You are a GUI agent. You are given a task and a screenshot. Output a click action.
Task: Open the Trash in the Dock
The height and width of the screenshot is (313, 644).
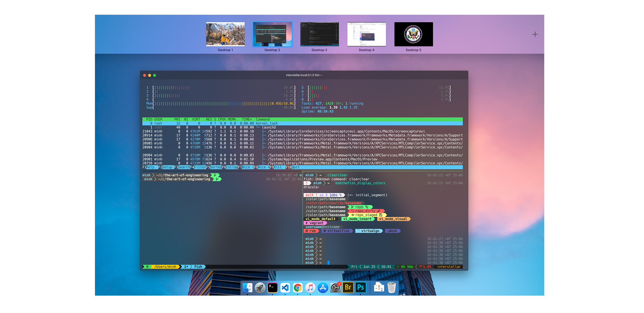click(392, 288)
